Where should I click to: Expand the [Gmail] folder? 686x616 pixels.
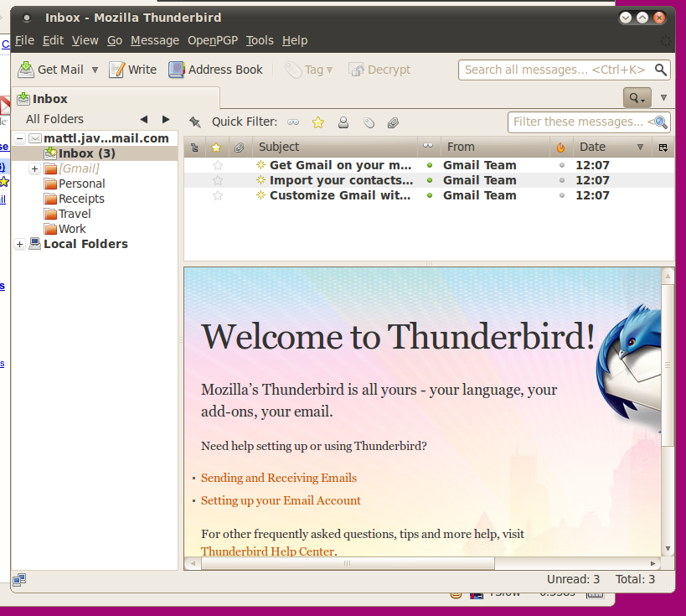[x=34, y=168]
